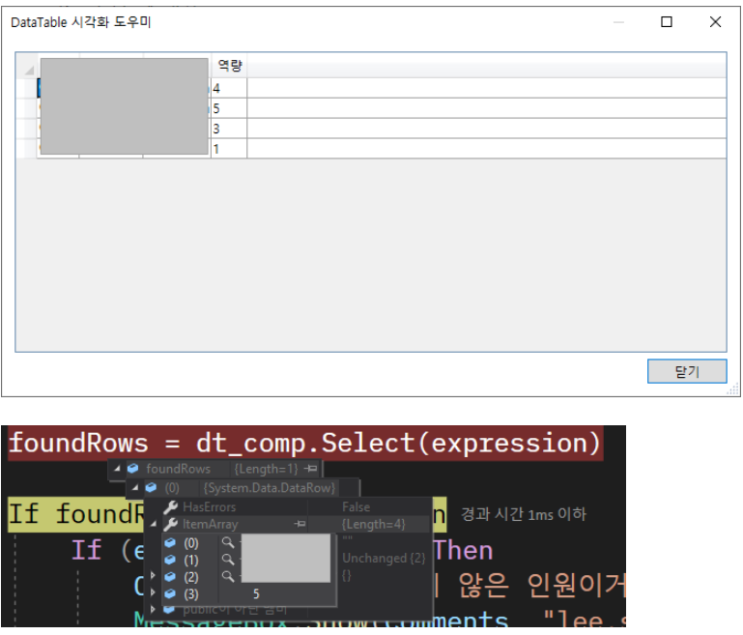Close the visualizer window with X
This screenshot has height=635, width=743.
[715, 22]
